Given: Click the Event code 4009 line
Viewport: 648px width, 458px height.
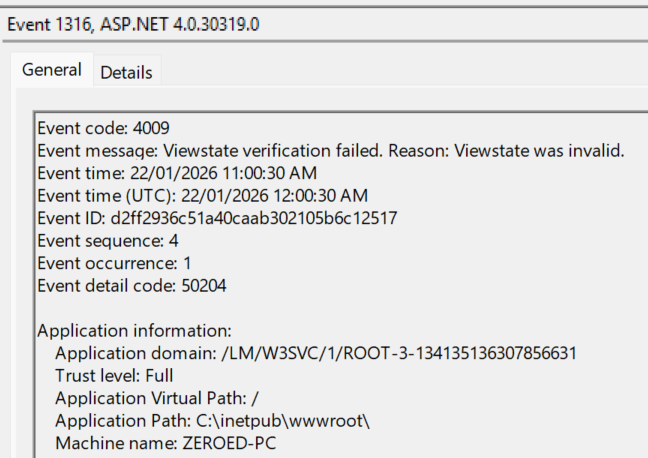Looking at the screenshot, I should coord(103,129).
